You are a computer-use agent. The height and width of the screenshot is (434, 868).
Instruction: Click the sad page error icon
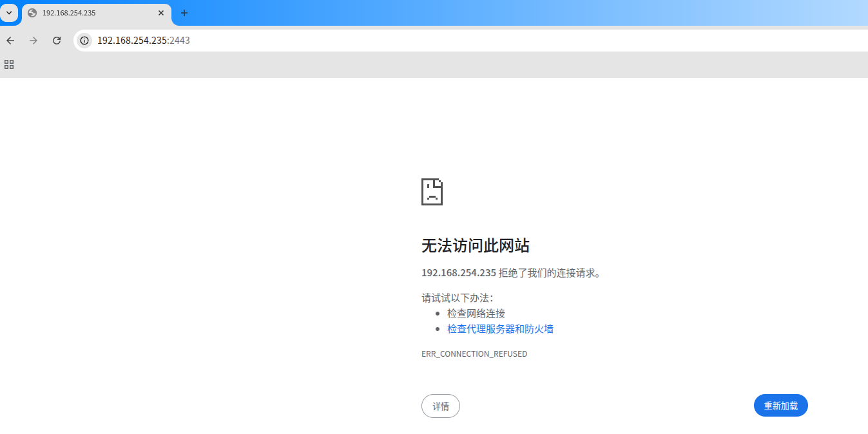point(432,192)
